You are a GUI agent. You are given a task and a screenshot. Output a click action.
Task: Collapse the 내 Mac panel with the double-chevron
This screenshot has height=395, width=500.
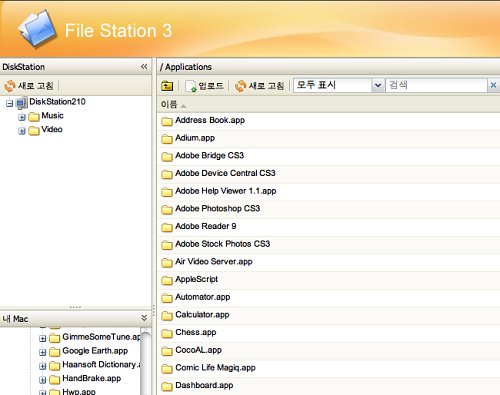coord(144,318)
